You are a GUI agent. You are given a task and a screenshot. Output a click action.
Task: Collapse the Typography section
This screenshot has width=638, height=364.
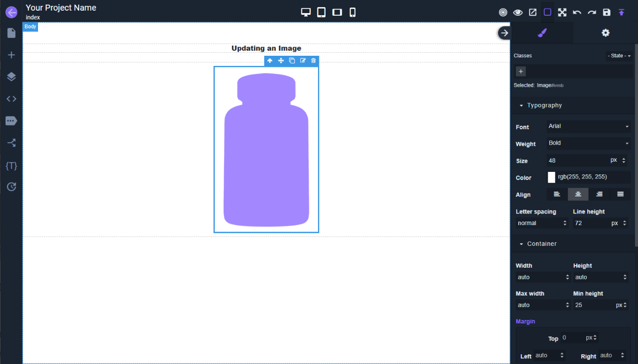point(540,105)
